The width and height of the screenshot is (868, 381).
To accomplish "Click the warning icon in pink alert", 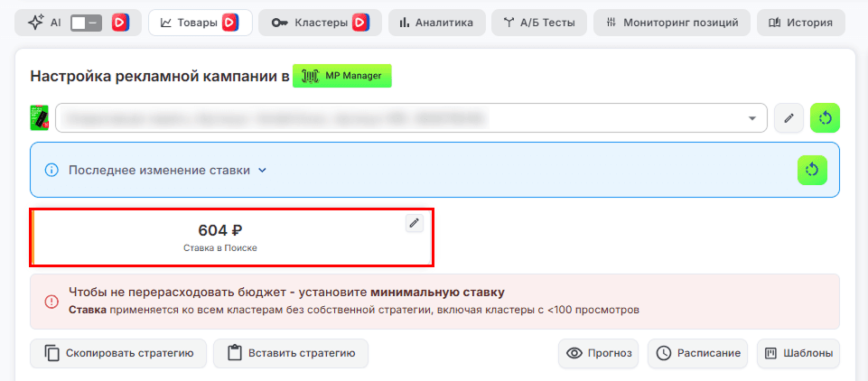I will pos(51,302).
